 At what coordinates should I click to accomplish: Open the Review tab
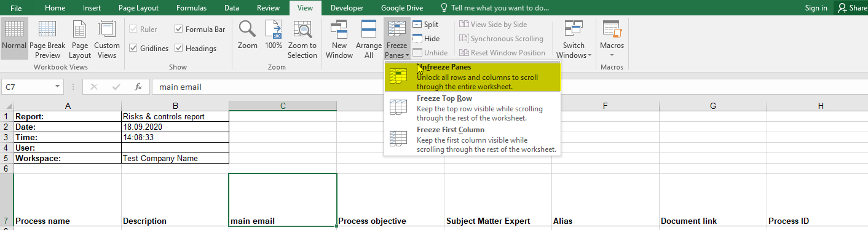coord(269,8)
